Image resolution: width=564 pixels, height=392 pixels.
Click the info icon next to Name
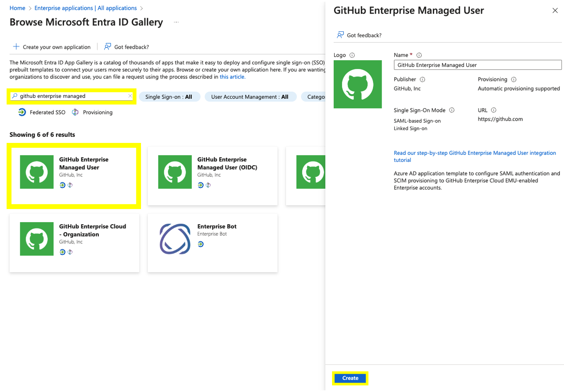coord(419,55)
